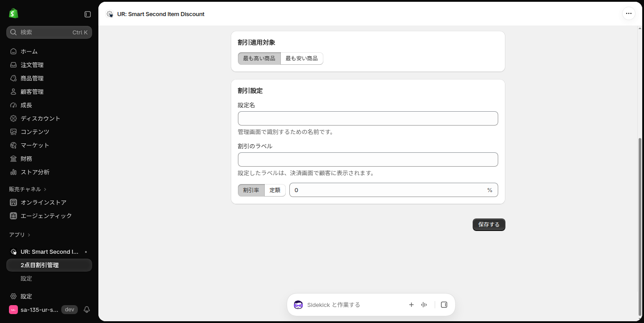This screenshot has width=644, height=323.
Task: Open app 設定 submenu item
Action: [26, 278]
